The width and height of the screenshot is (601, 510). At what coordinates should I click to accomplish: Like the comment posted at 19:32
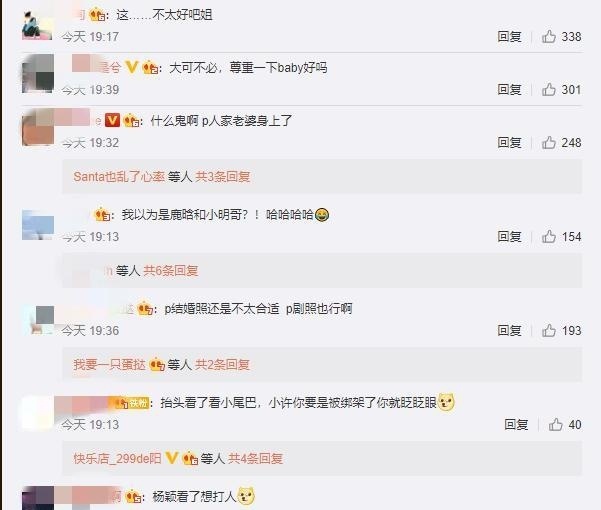(549, 143)
